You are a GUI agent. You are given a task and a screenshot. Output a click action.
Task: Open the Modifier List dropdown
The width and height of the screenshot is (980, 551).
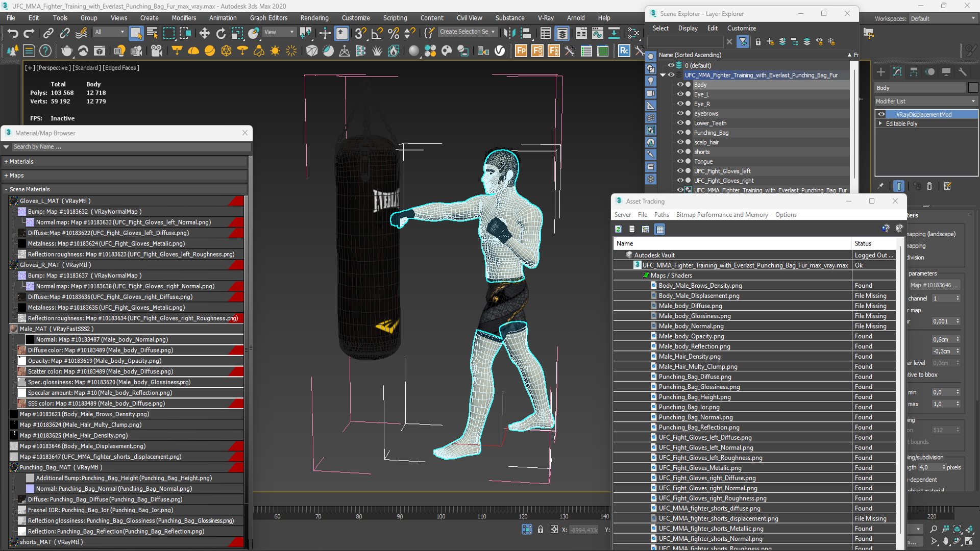click(926, 101)
